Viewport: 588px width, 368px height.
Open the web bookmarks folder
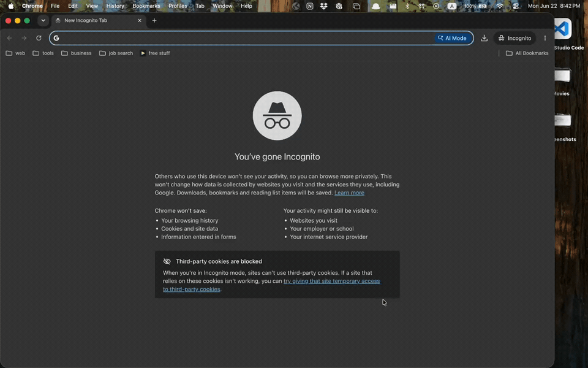(15, 53)
